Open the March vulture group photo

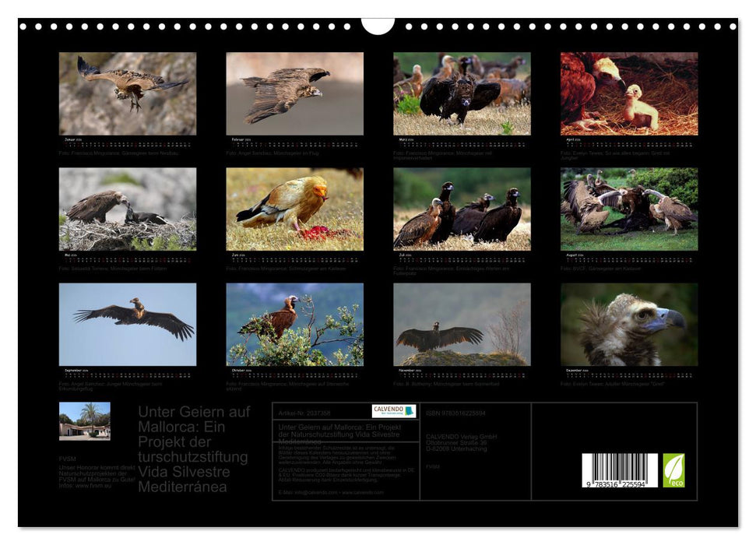pos(462,94)
